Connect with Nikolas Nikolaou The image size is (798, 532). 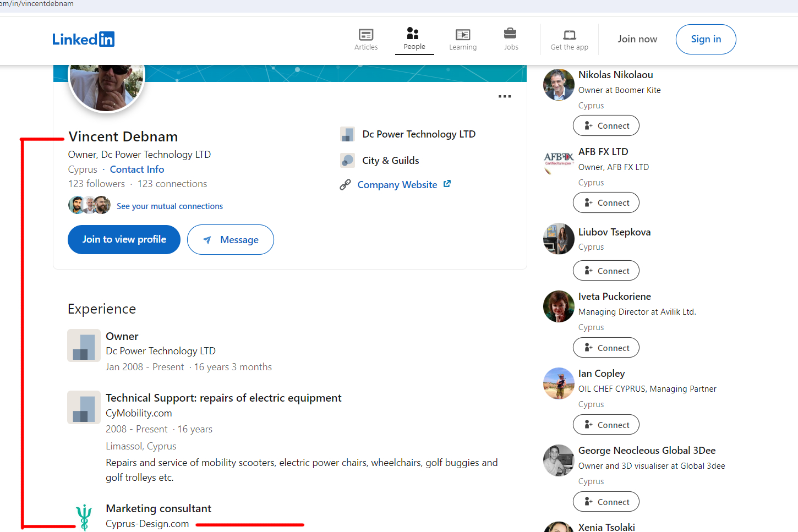606,125
